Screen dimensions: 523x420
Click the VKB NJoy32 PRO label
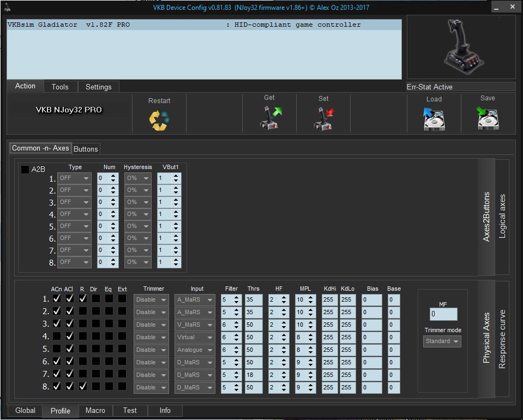click(x=69, y=110)
